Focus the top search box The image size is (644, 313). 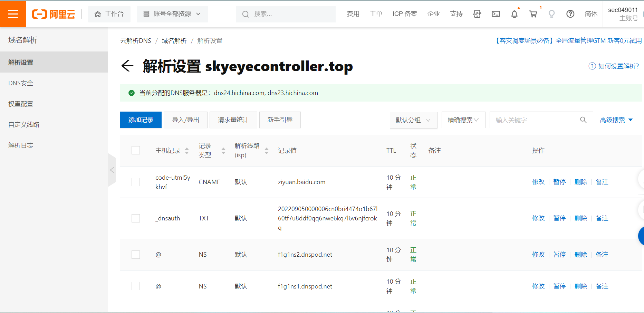click(x=286, y=14)
